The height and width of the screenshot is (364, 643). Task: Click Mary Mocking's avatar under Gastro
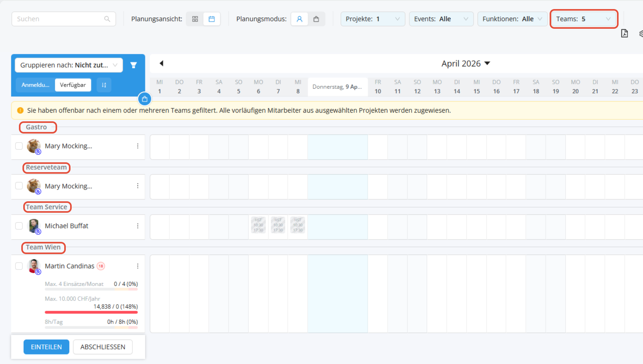tap(34, 146)
